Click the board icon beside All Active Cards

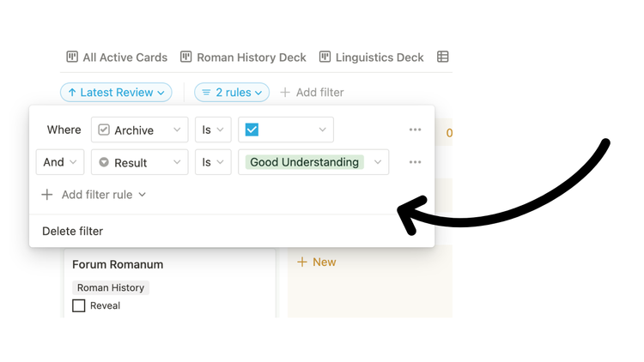tap(72, 57)
